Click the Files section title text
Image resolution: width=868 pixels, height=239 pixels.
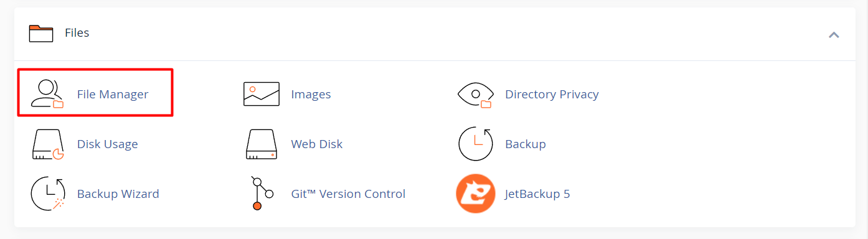point(77,33)
